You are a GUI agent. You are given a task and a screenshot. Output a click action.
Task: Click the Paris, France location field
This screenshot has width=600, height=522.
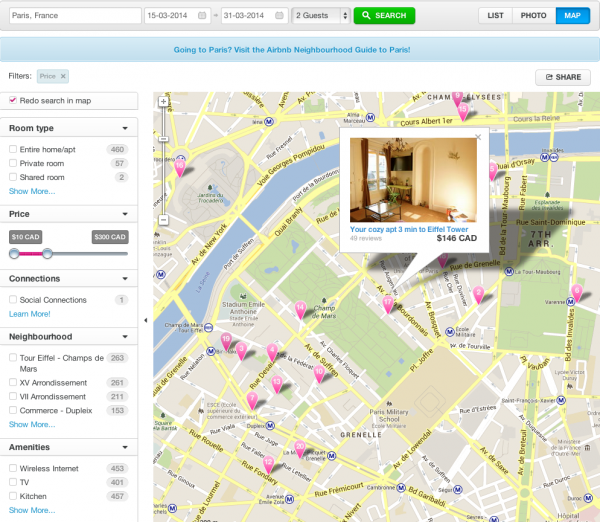point(75,16)
